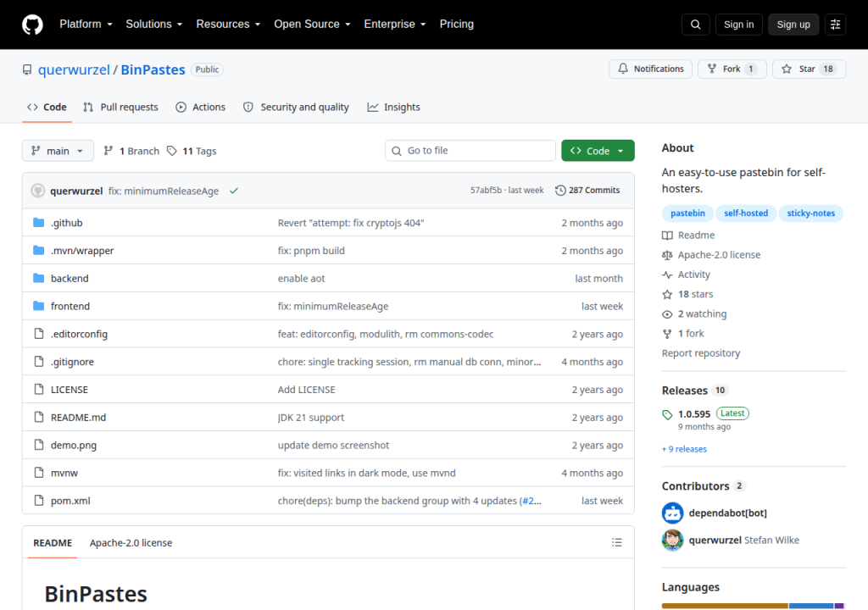The image size is (868, 610).
Task: Focus the Go to file search field
Action: tap(470, 151)
